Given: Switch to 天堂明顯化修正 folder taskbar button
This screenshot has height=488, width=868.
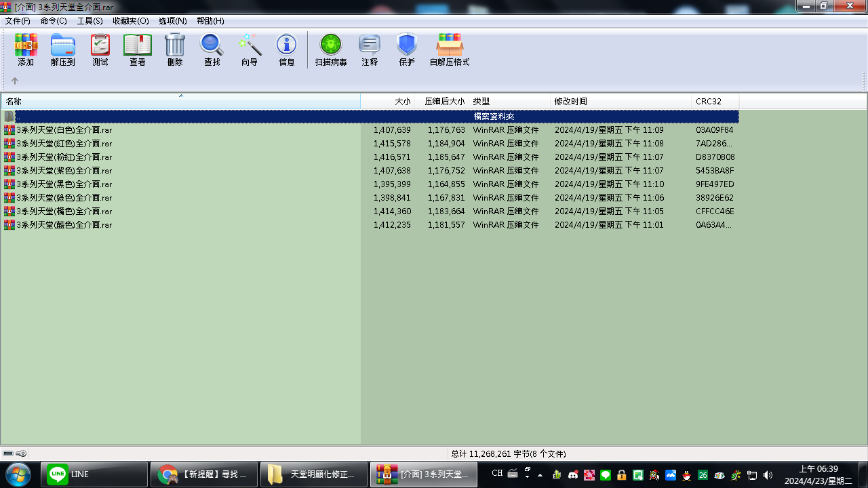Looking at the screenshot, I should tap(314, 474).
